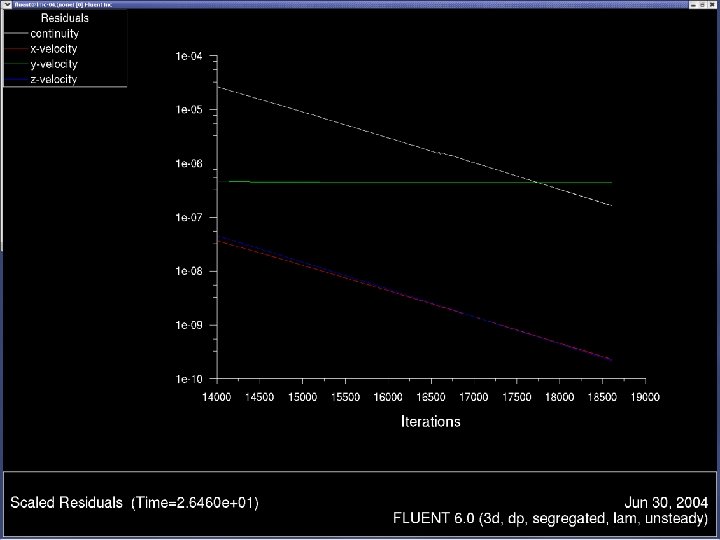Click the '1e-05' y-axis label

coord(189,110)
